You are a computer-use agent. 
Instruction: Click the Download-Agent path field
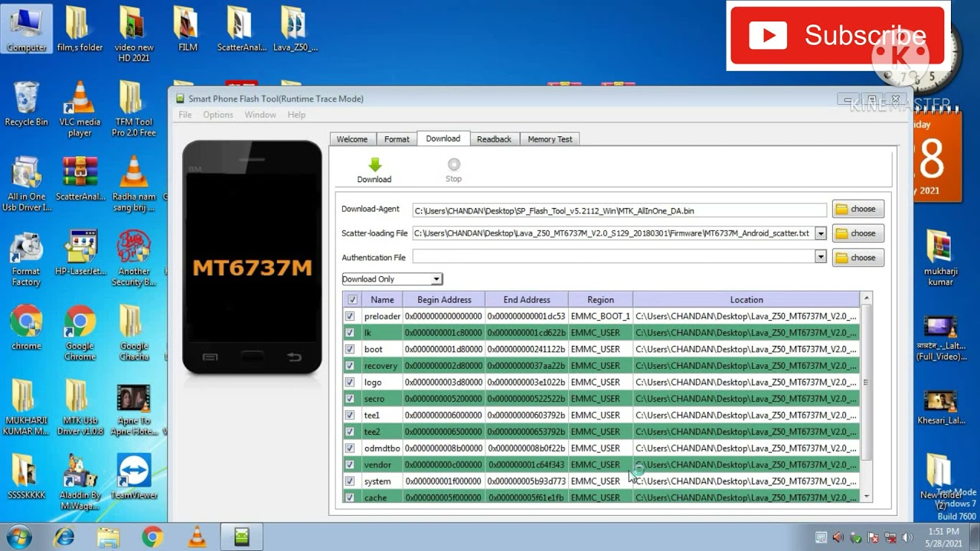coord(619,210)
